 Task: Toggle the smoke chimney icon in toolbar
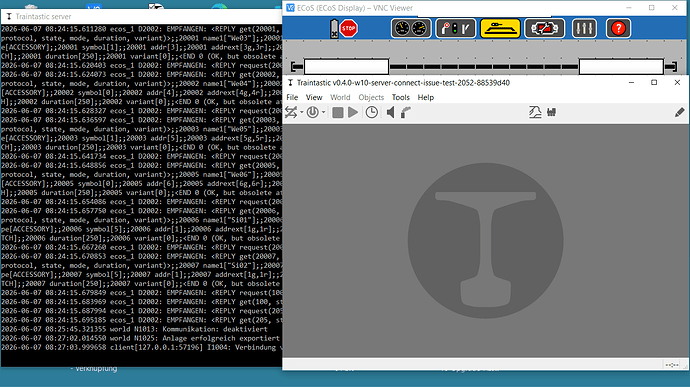(405, 113)
